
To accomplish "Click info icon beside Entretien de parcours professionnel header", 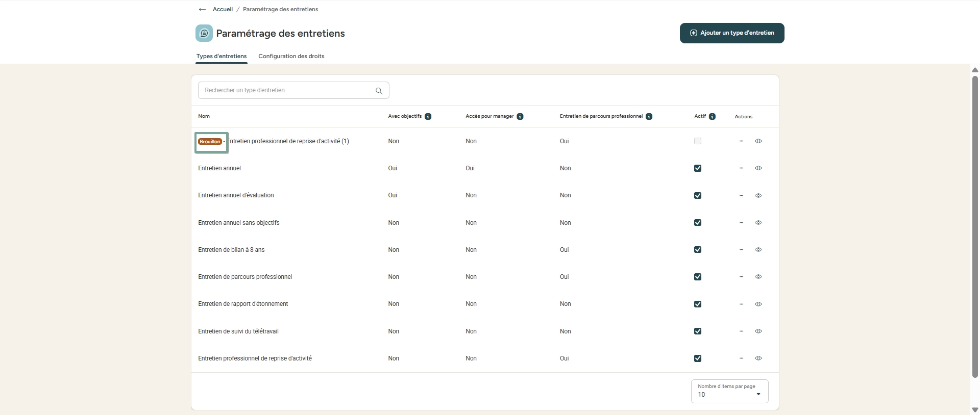I will point(649,117).
